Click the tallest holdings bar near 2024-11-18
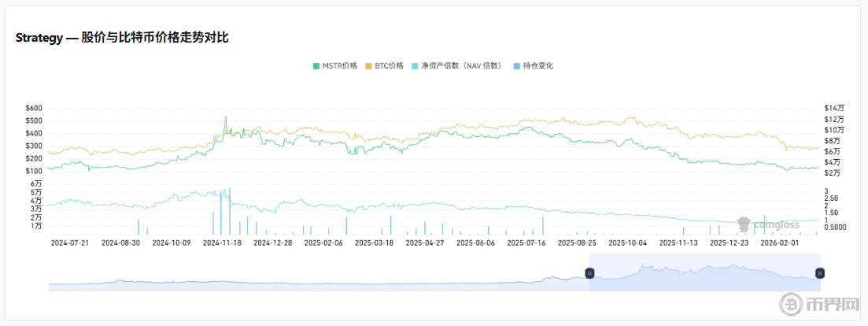868x326 pixels. click(x=230, y=211)
